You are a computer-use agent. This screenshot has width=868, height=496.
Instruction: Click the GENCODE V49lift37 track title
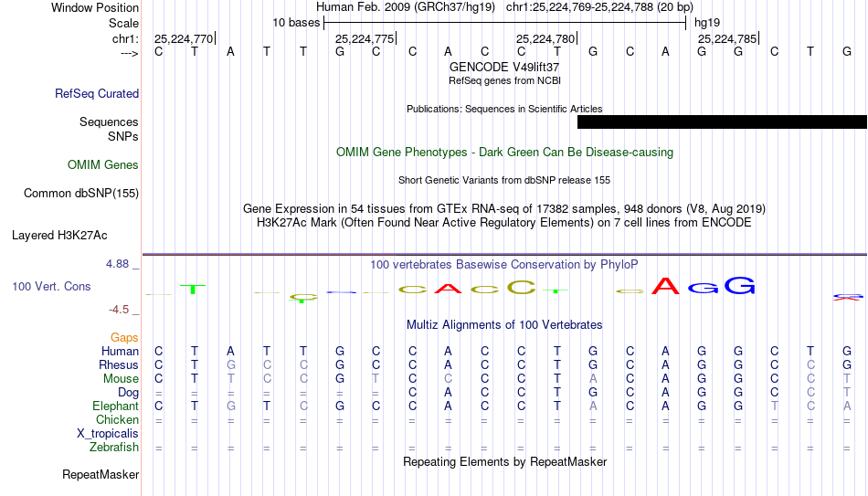[504, 67]
